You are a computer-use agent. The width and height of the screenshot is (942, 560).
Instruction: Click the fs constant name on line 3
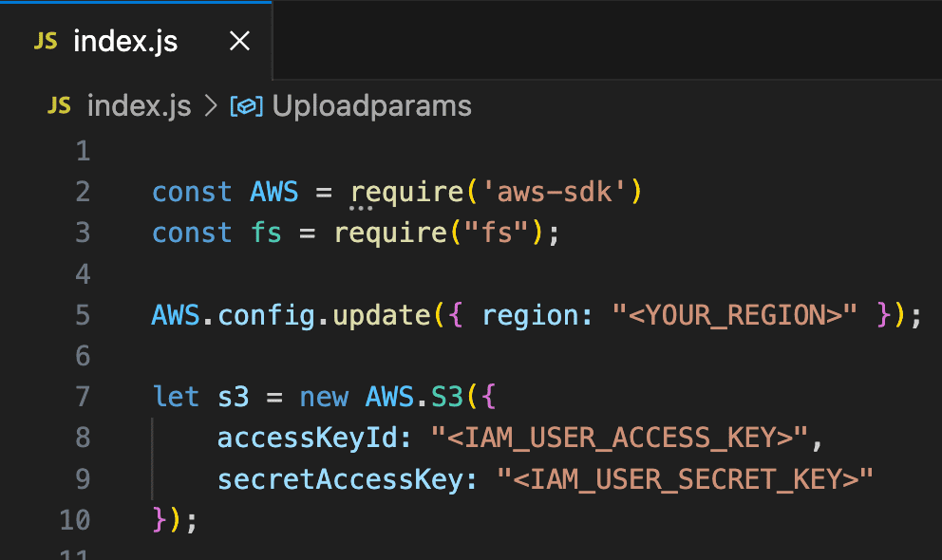266,233
